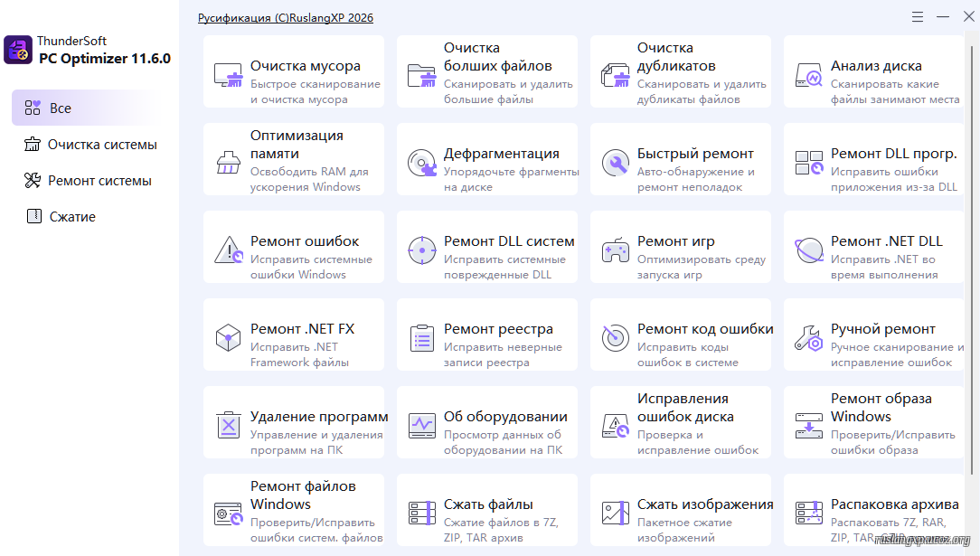Click the Анализ диска drive icon
The height and width of the screenshot is (556, 980).
808,74
